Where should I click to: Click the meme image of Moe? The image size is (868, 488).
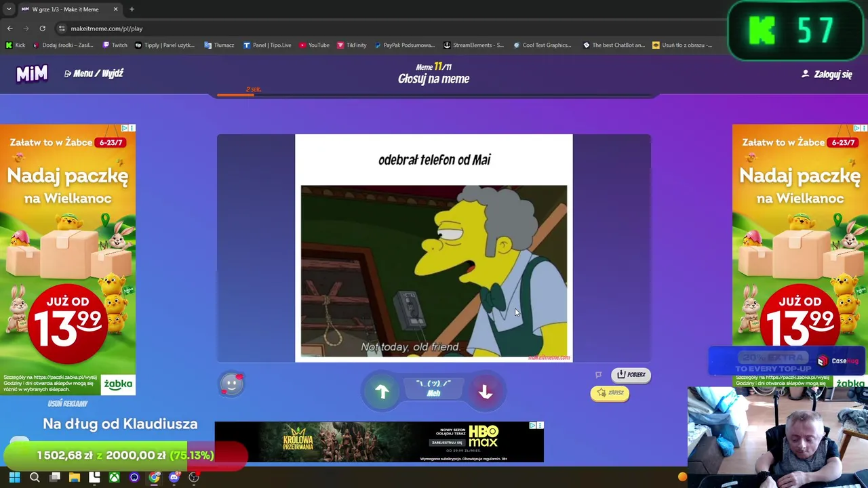click(434, 270)
